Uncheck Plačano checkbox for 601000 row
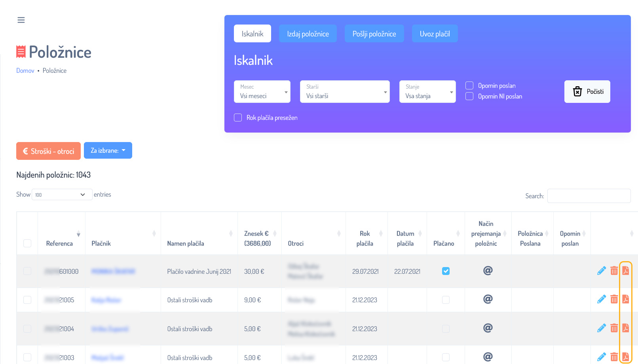The width and height of the screenshot is (638, 364). click(446, 271)
